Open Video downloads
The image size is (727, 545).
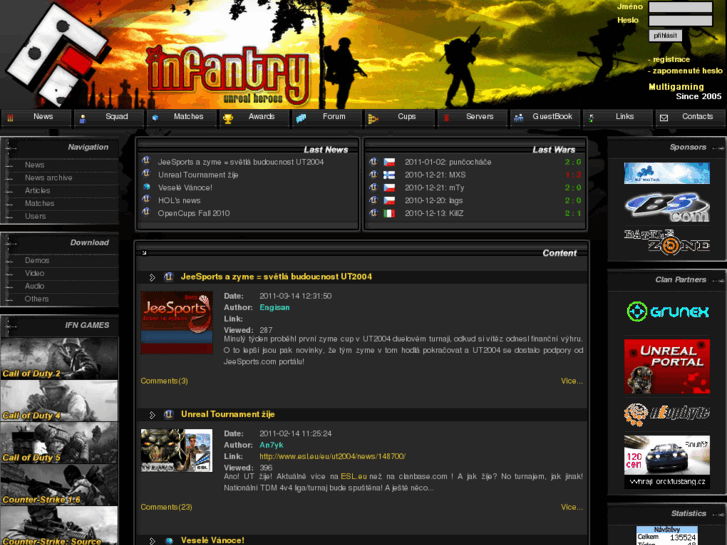click(34, 273)
